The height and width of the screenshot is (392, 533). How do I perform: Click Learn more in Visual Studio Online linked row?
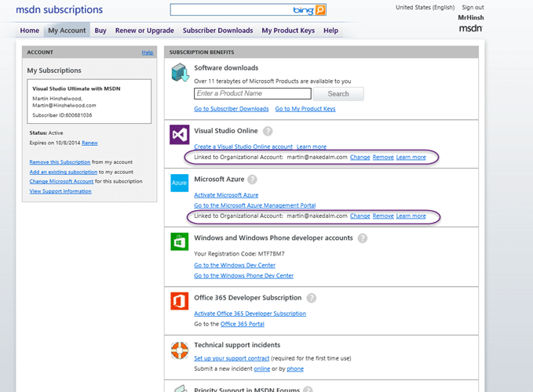411,158
